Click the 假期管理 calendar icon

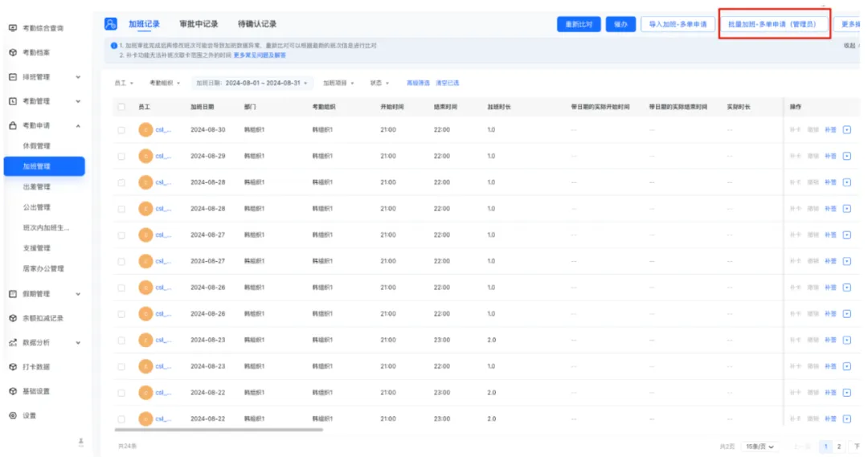(13, 294)
